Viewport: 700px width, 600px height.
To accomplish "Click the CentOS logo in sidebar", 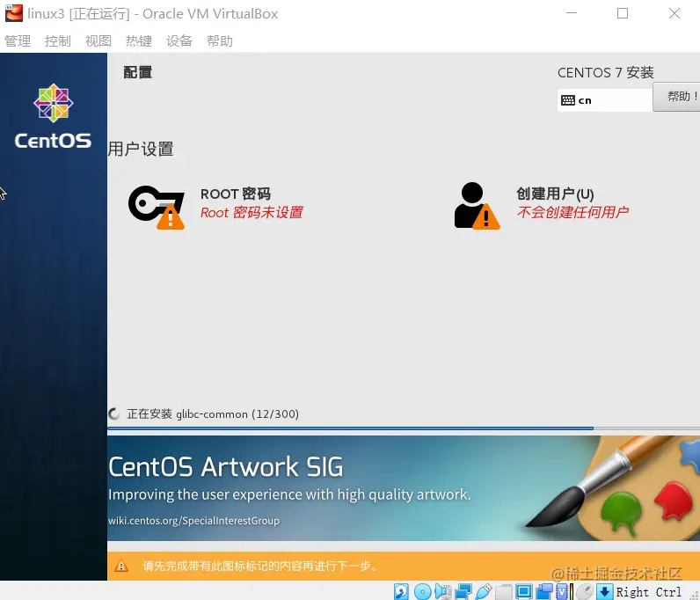I will (x=53, y=116).
